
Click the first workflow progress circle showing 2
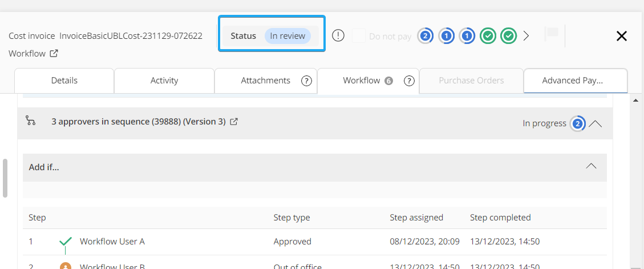point(425,36)
